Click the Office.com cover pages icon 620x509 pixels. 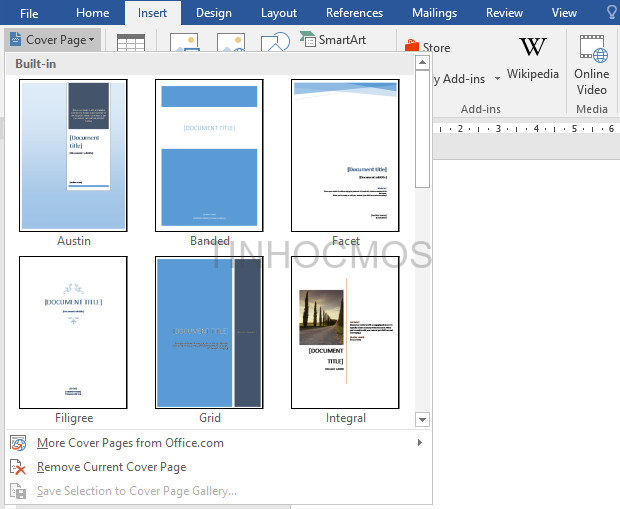click(18, 443)
